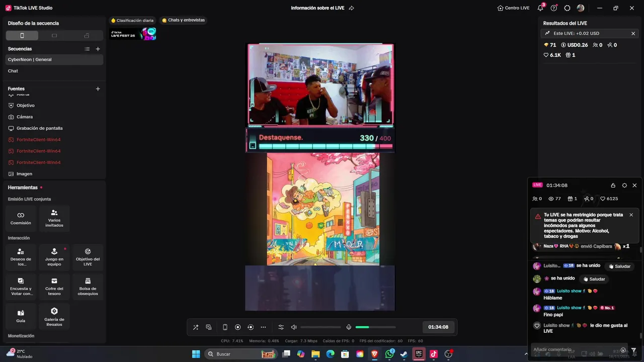Select the Cámara source
This screenshot has height=362, width=644.
click(x=54, y=117)
